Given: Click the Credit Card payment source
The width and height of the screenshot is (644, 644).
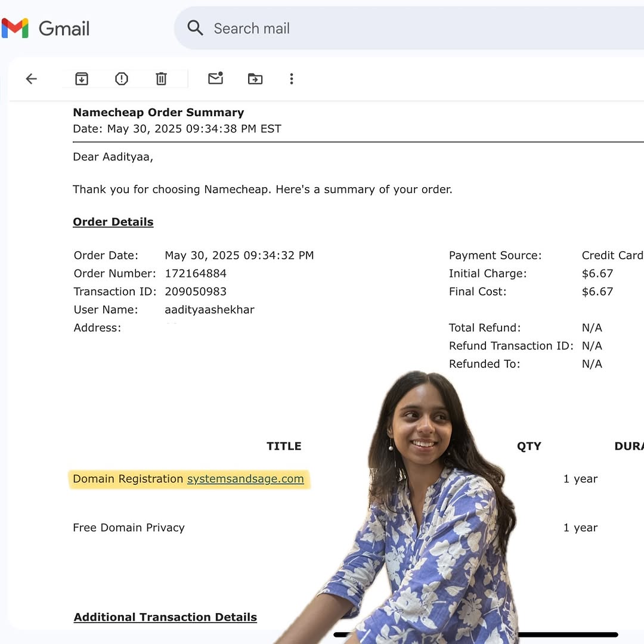Looking at the screenshot, I should 612,255.
